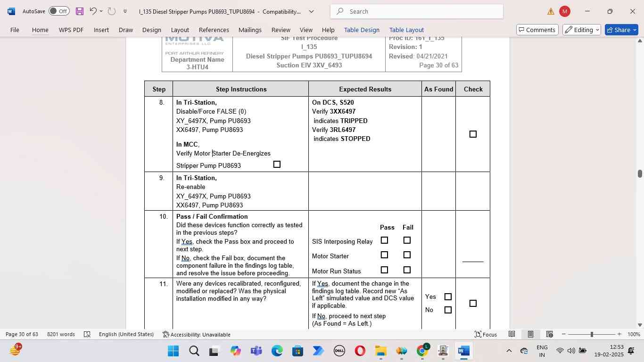Viewport: 644px width, 362px height.
Task: Open the Dell app from the taskbar
Action: 339,351
